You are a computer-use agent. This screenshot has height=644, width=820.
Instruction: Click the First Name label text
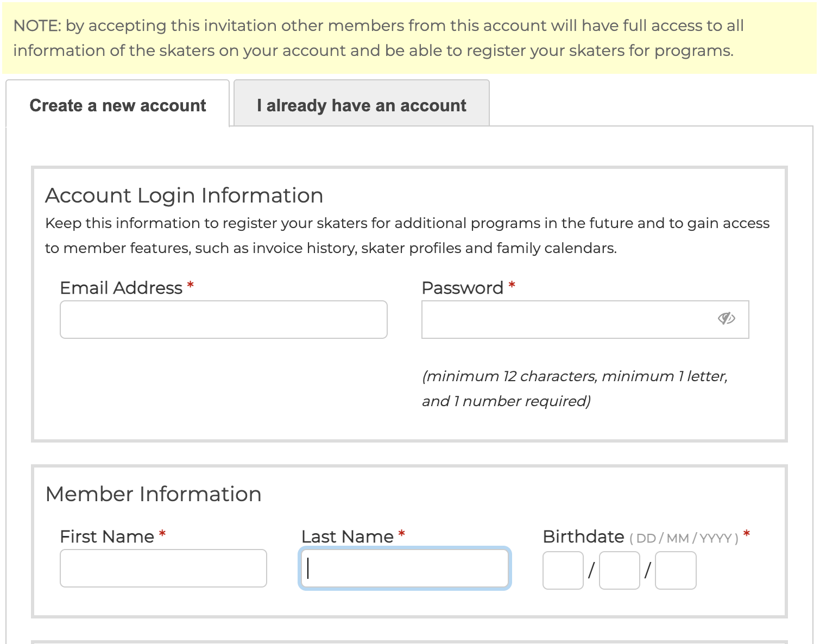(x=107, y=536)
